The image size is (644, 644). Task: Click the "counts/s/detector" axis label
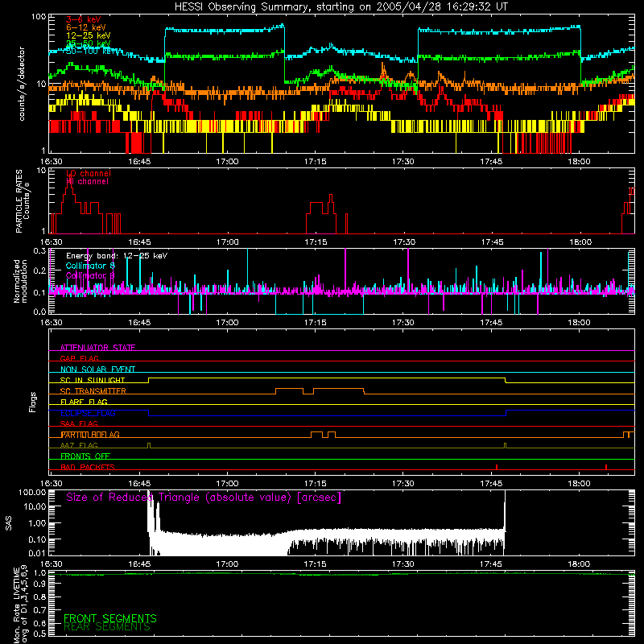pyautogui.click(x=22, y=84)
